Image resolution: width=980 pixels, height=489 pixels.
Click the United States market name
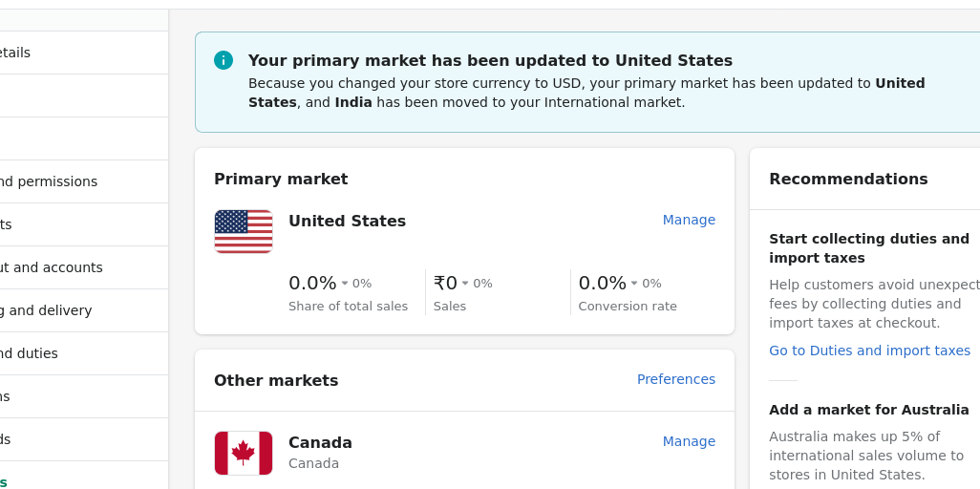pyautogui.click(x=347, y=221)
